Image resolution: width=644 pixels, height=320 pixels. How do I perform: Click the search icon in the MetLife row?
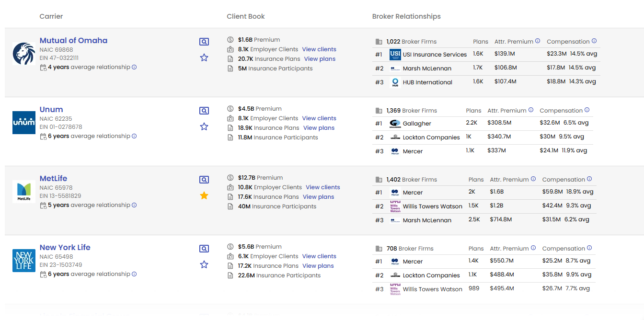(204, 180)
